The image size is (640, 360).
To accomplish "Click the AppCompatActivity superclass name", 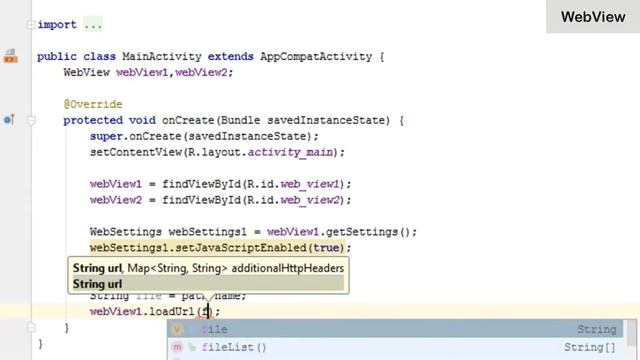I will (316, 56).
